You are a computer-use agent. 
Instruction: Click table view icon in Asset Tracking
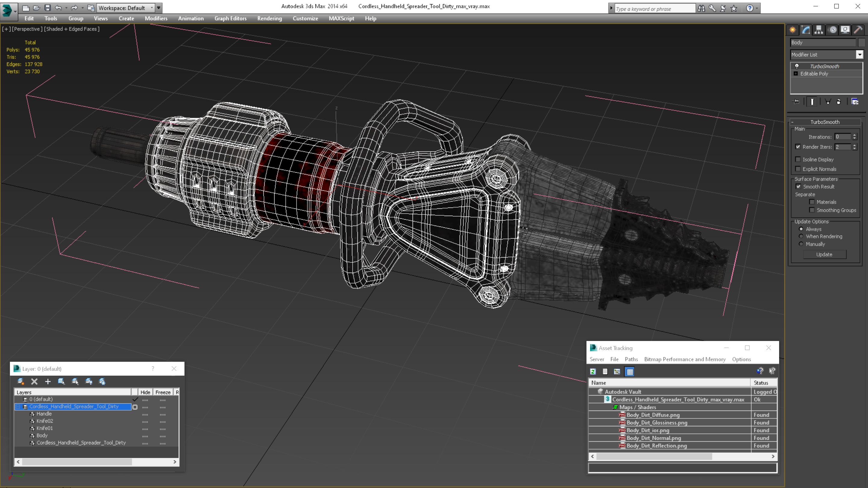coord(629,371)
